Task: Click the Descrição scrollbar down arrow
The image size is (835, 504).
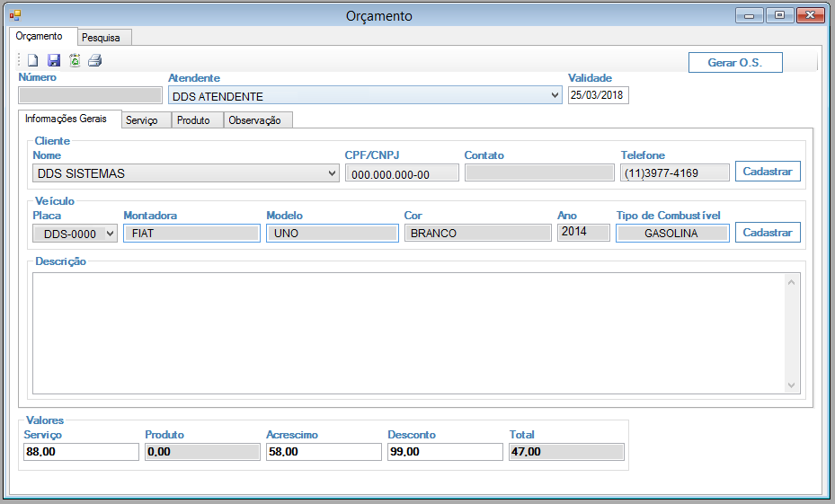Action: click(791, 385)
